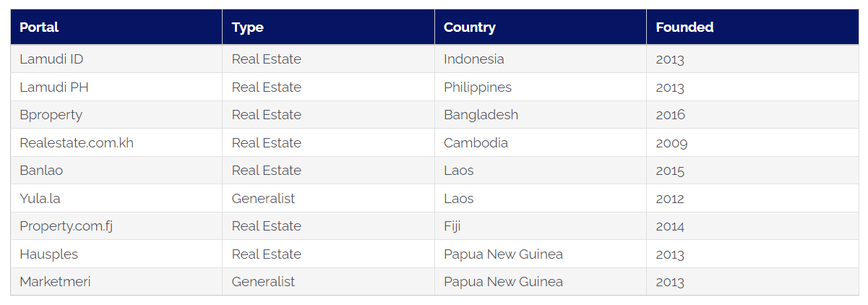Click the Founded column header
Viewport: 868px width, 305px height.
[x=752, y=27]
